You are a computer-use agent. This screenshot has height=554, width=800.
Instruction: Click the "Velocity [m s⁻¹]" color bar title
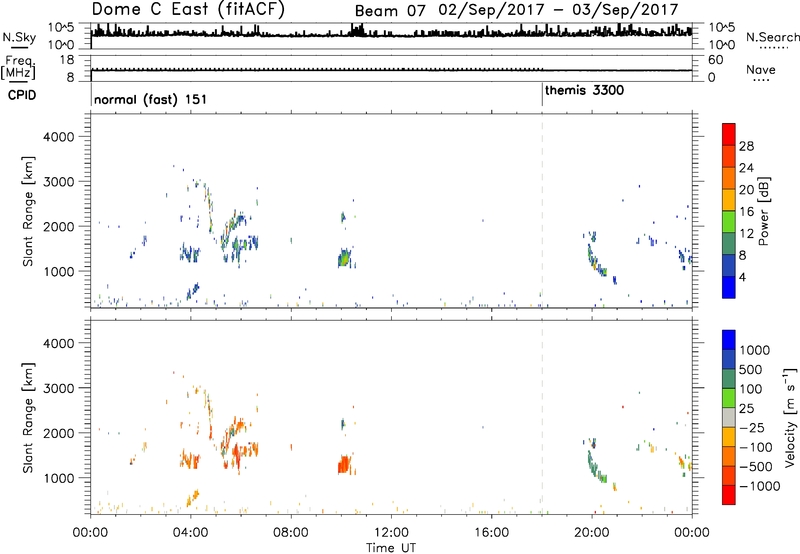pyautogui.click(x=790, y=417)
